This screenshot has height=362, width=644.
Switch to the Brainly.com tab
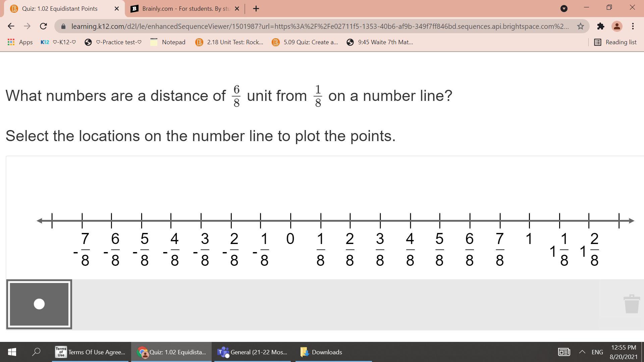coord(181,9)
